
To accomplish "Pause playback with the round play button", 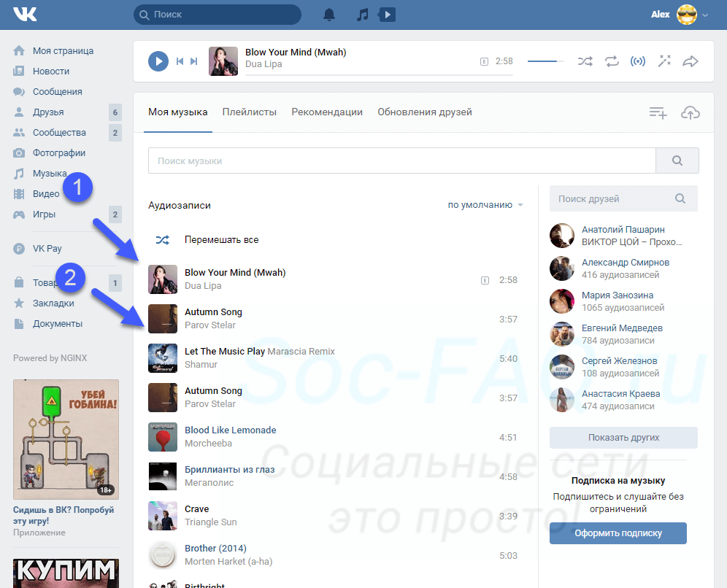I will click(158, 61).
